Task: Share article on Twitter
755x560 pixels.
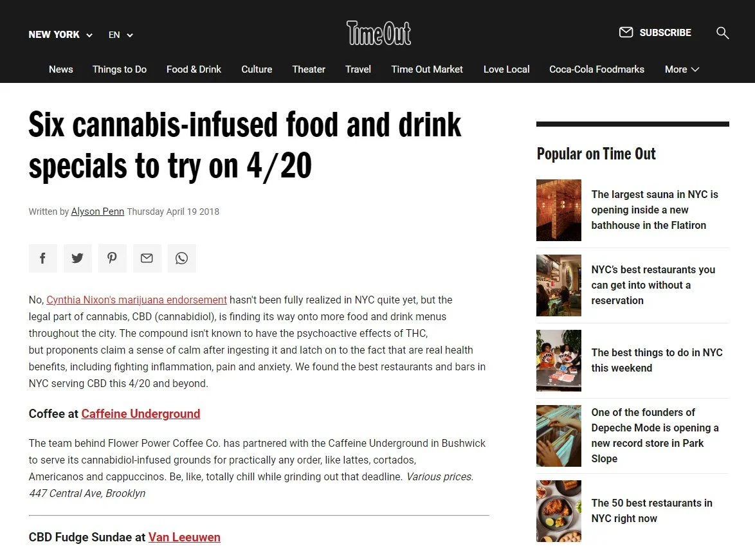Action: pos(78,258)
